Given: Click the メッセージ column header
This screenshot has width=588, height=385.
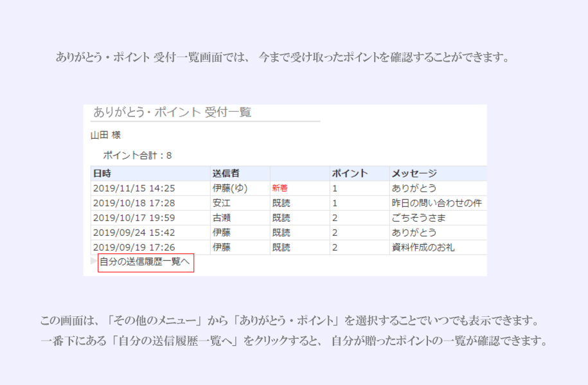Looking at the screenshot, I should tap(414, 174).
